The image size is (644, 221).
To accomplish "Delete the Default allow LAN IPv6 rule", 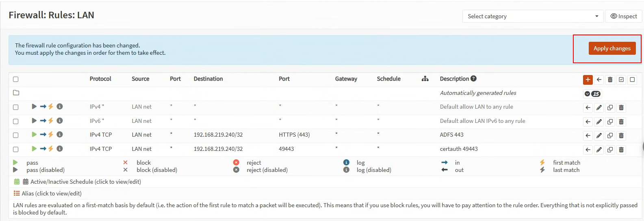I will coord(621,122).
